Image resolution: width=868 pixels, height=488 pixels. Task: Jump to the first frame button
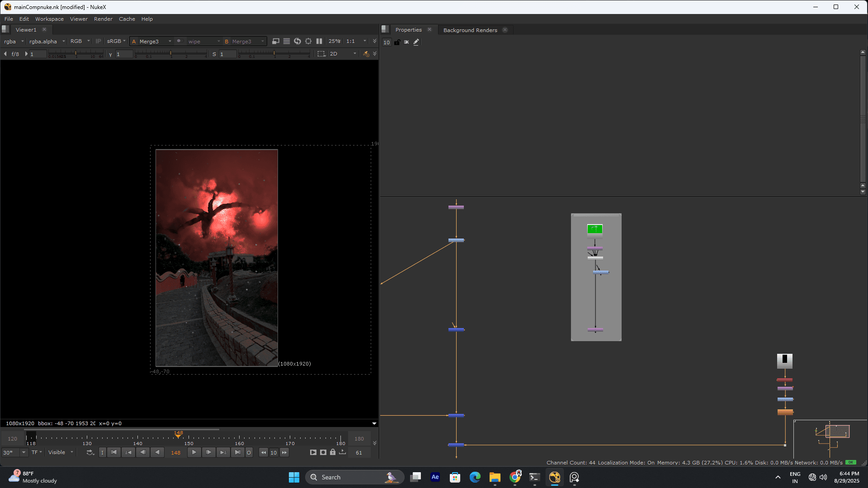pyautogui.click(x=114, y=452)
